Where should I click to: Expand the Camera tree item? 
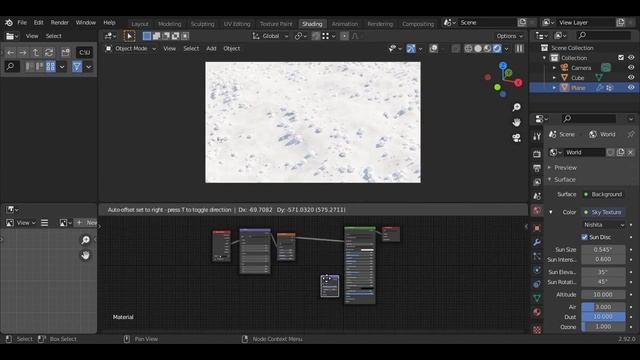click(x=554, y=68)
